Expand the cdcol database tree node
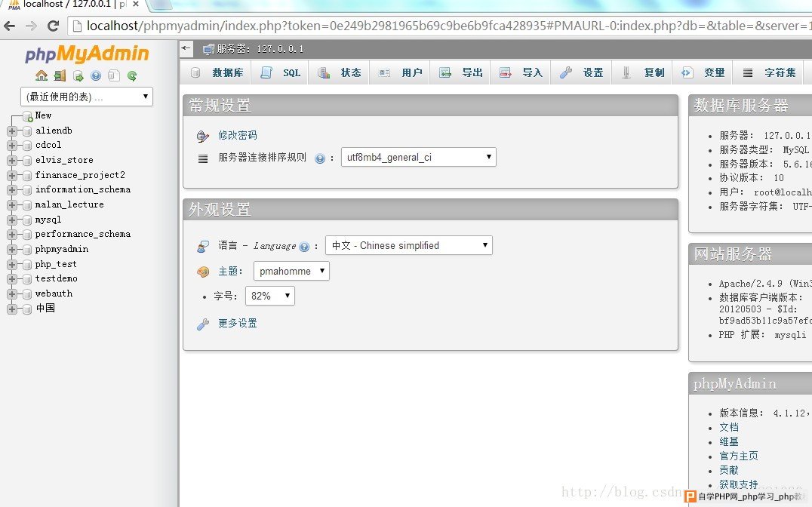 [x=12, y=146]
